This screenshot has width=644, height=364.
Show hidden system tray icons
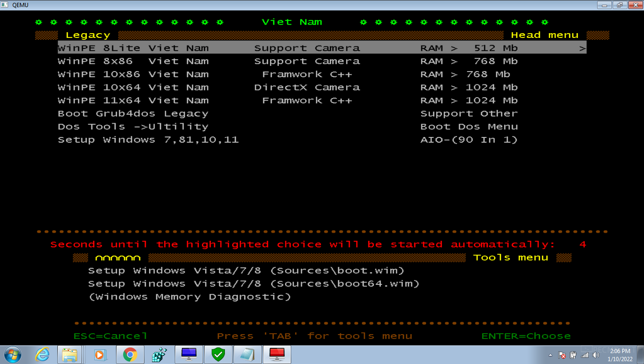551,355
